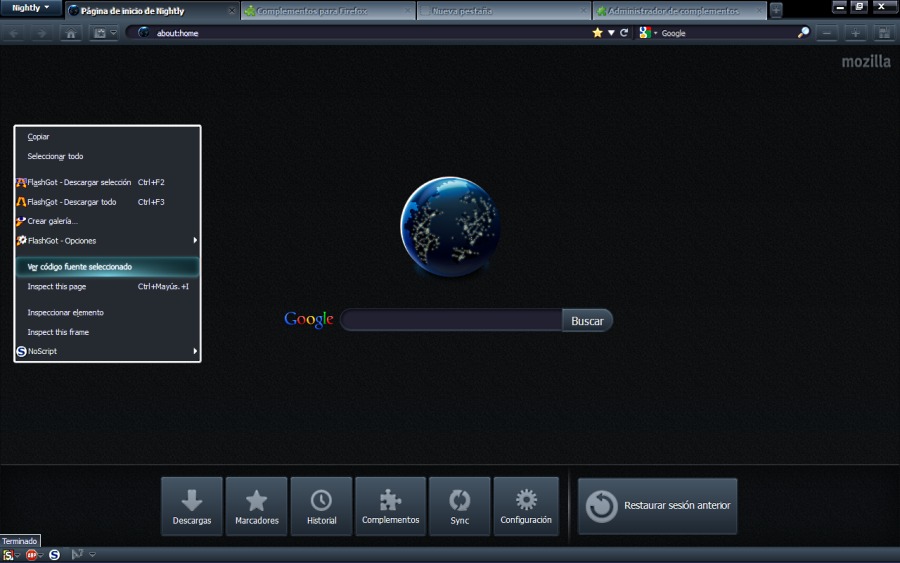Viewport: 900px width, 563px height.
Task: Click the about:home address bar field
Action: 367,33
